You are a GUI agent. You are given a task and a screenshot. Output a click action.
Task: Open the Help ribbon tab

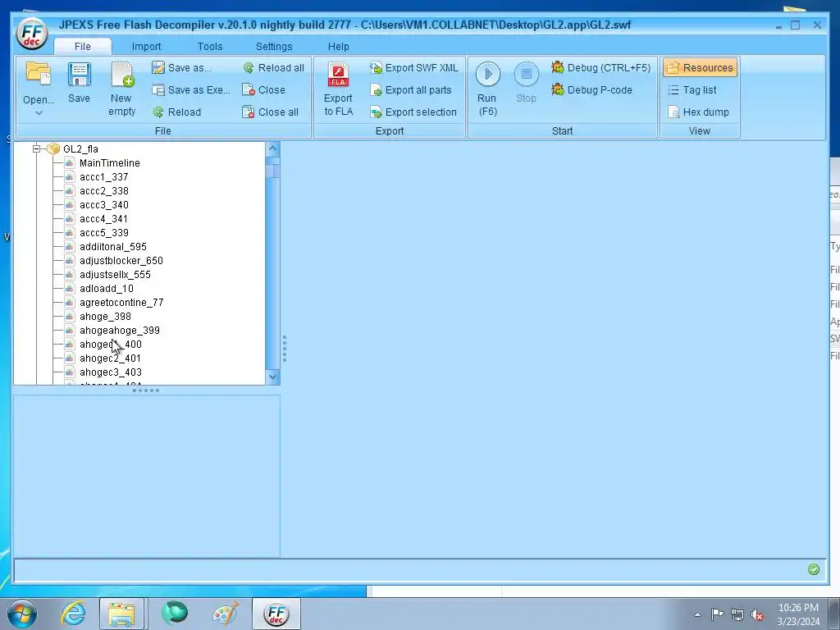coord(339,47)
